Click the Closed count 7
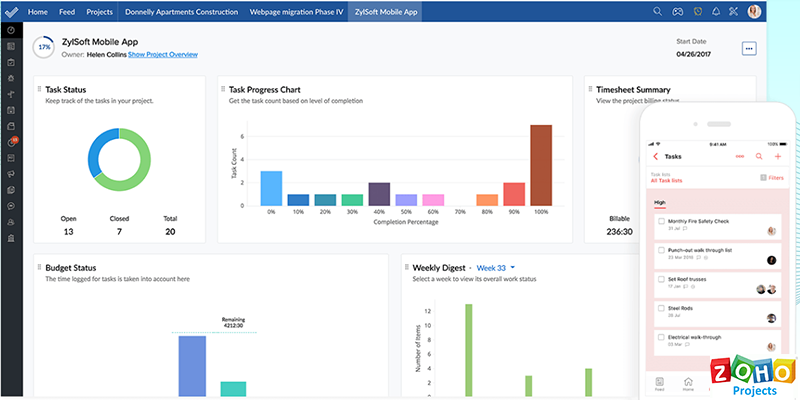 pos(119,232)
